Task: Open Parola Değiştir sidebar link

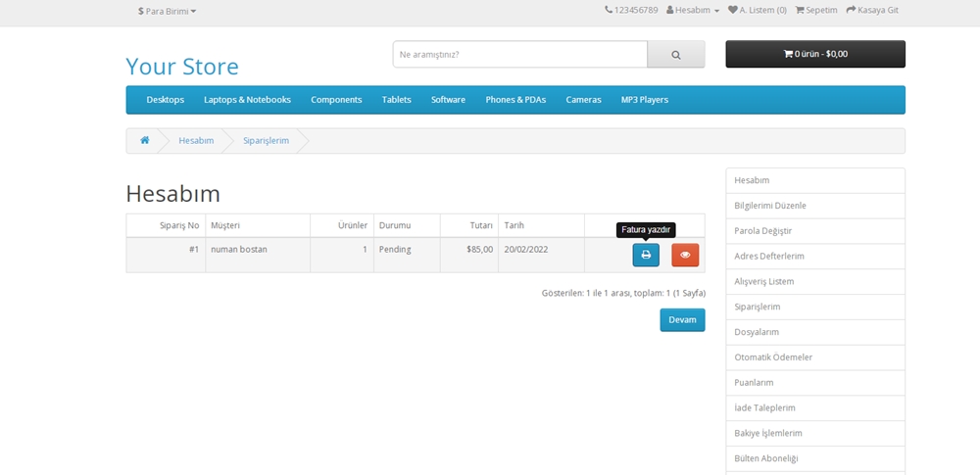Action: tap(815, 231)
